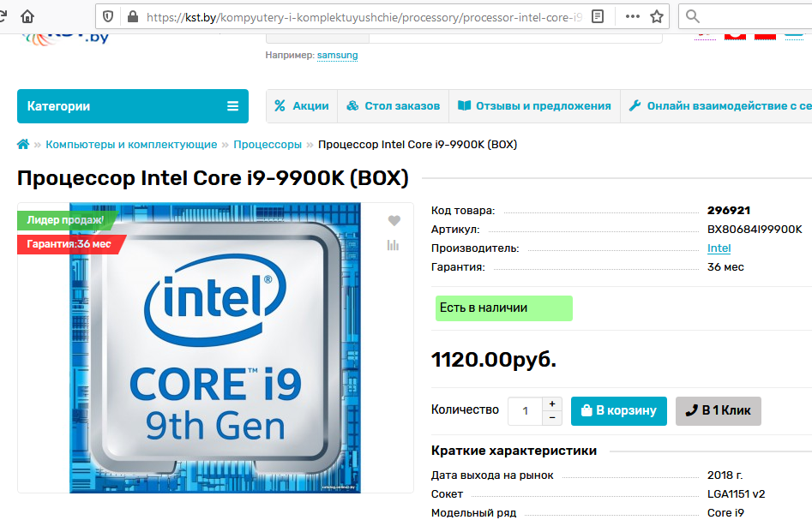Toggle reader view icon in address bar

coord(597,16)
